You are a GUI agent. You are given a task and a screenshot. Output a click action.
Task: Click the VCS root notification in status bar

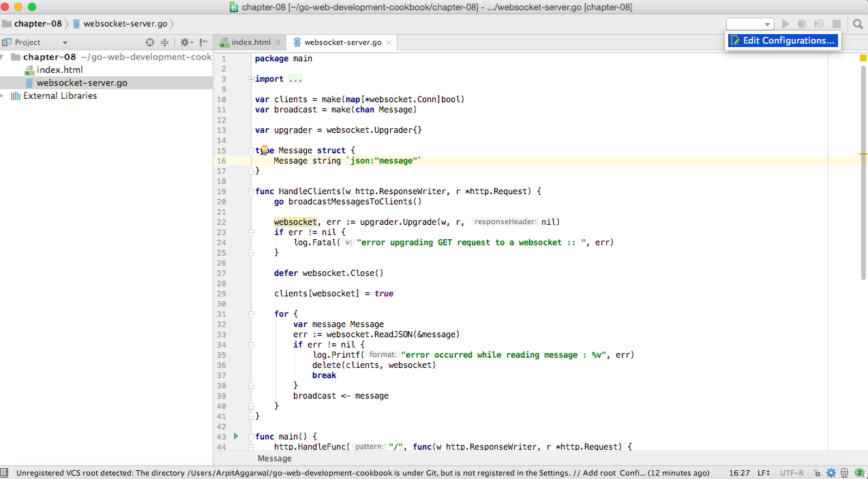pyautogui.click(x=362, y=473)
